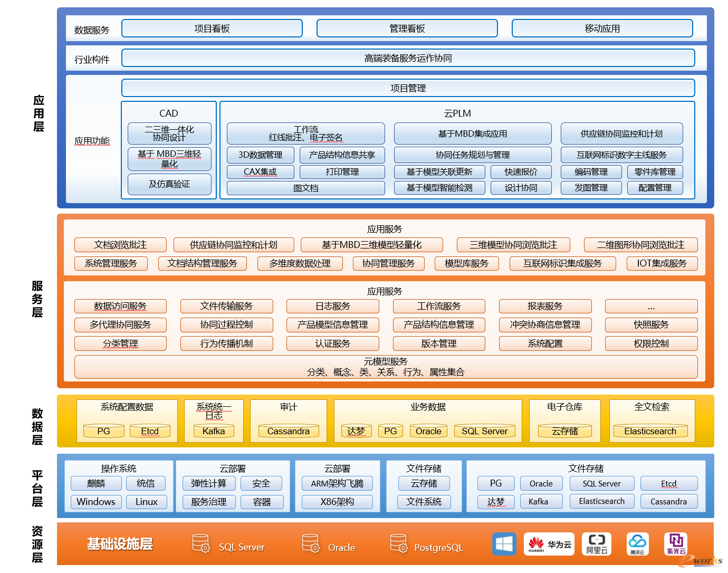Click the 元模型服务 bar
The height and width of the screenshot is (573, 728).
pyautogui.click(x=386, y=367)
